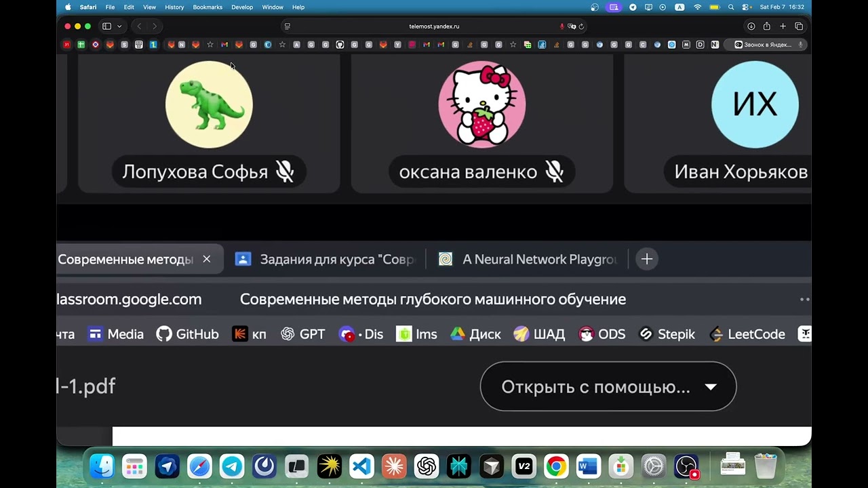Show Safari tab overview
This screenshot has height=488, width=868.
point(799,26)
